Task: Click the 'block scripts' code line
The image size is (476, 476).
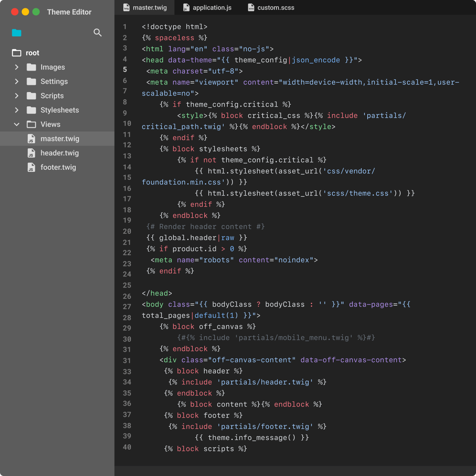Action: (205, 449)
